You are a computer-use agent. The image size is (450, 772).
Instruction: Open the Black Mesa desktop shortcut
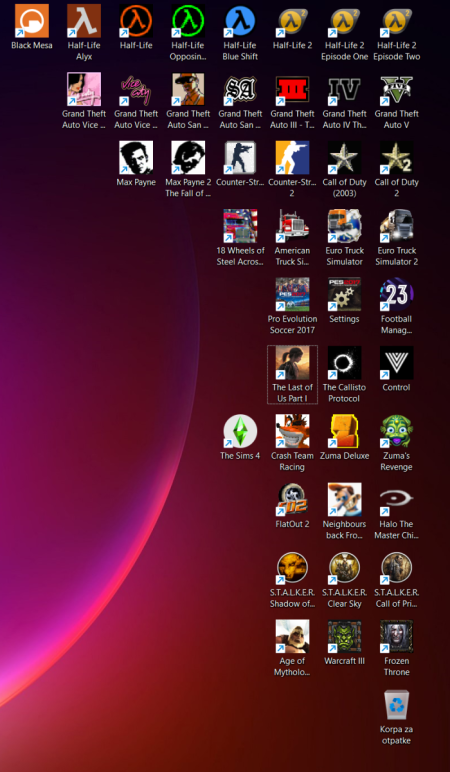[x=32, y=21]
